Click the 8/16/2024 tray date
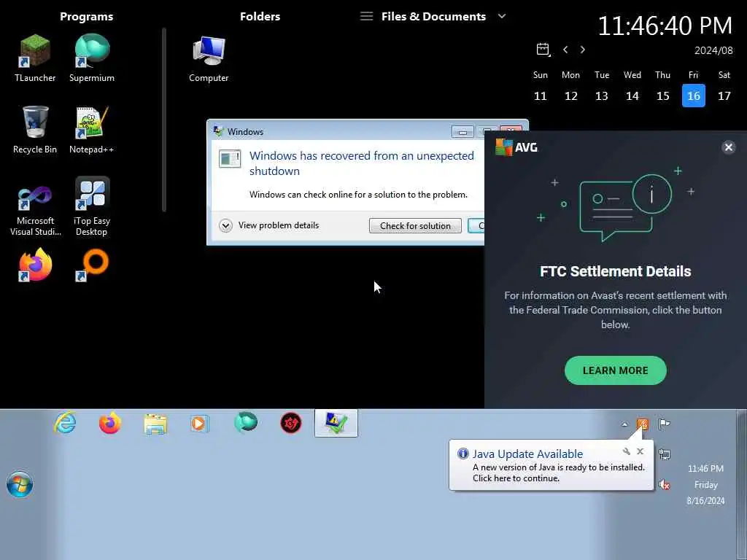The width and height of the screenshot is (747, 560). (705, 500)
